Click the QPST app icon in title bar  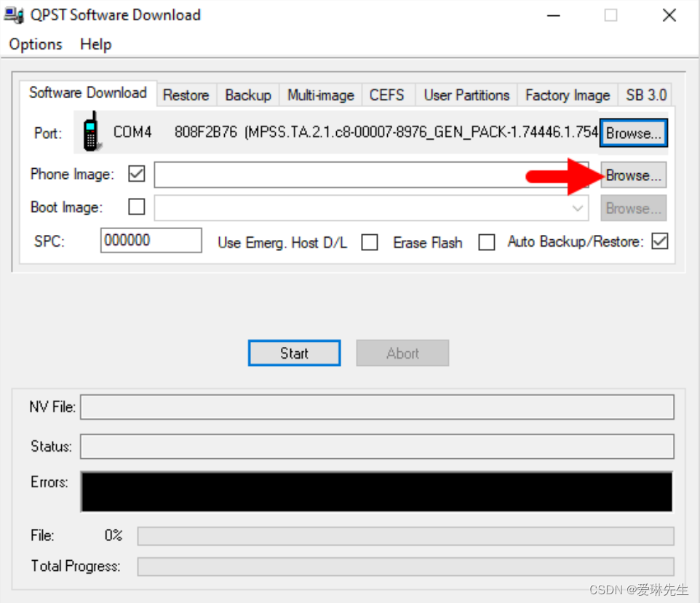click(x=13, y=15)
